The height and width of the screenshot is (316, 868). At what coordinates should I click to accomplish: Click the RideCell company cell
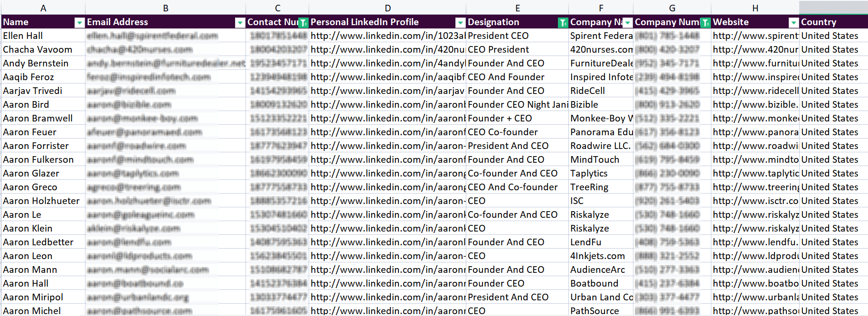pos(601,91)
